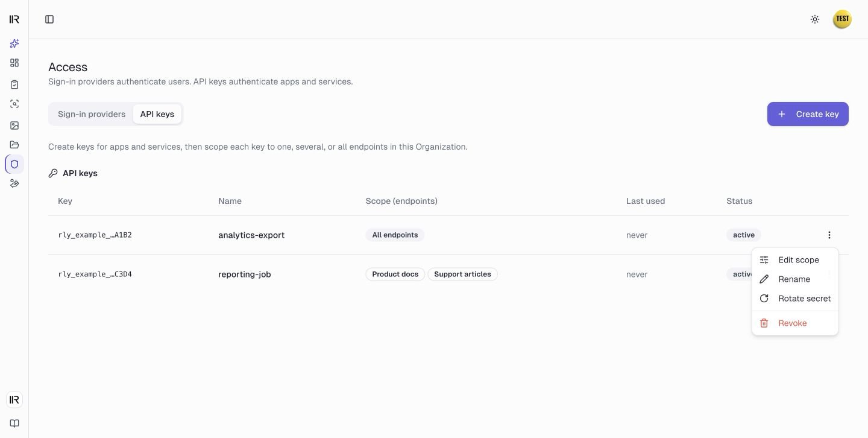Switch the light/dark theme
868x438 pixels.
pyautogui.click(x=815, y=19)
